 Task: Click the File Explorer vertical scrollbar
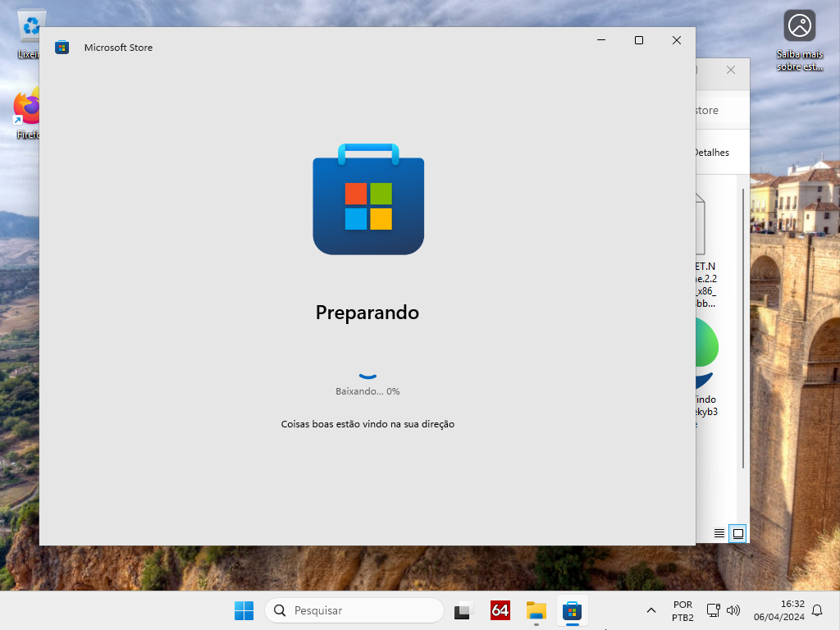743,328
